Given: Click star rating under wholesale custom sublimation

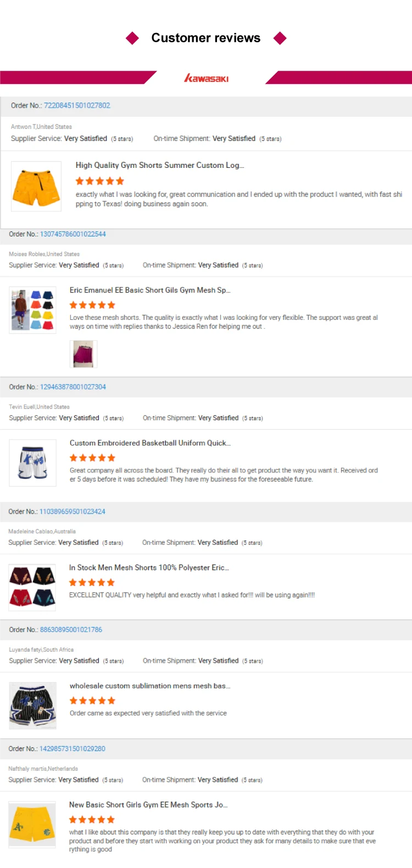Looking at the screenshot, I should (92, 701).
